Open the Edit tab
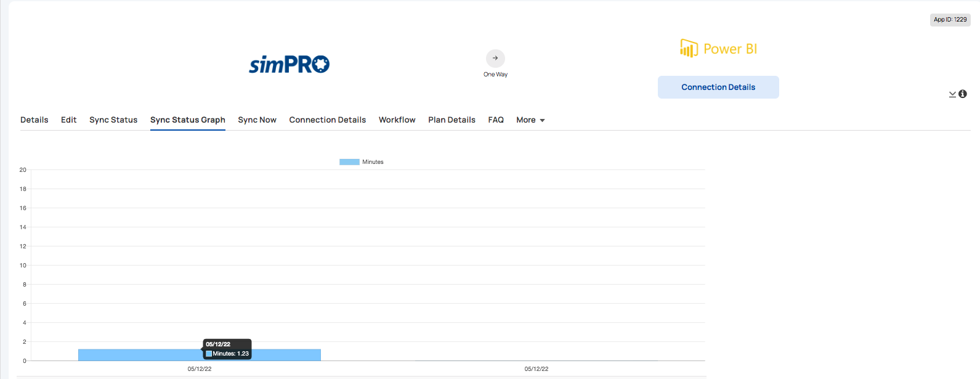The width and height of the screenshot is (980, 379). point(69,120)
